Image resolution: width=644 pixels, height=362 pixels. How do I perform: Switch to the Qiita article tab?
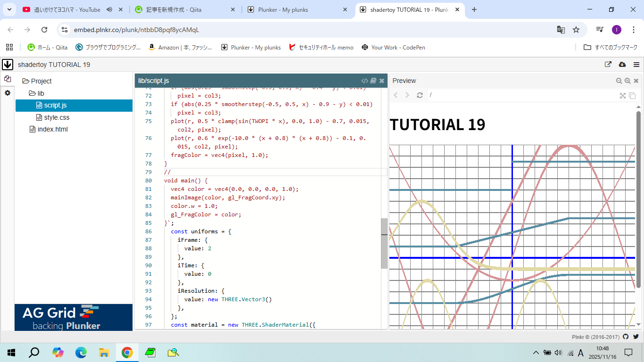185,9
